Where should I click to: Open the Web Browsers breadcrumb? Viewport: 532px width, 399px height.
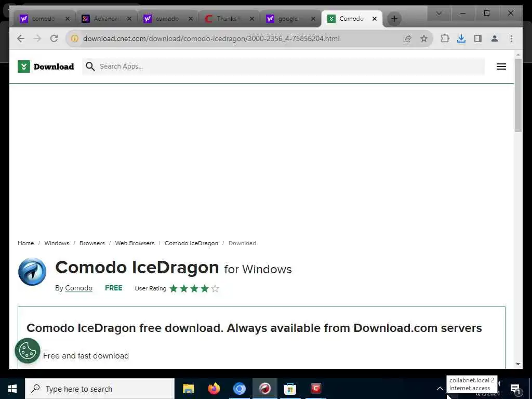pos(135,243)
